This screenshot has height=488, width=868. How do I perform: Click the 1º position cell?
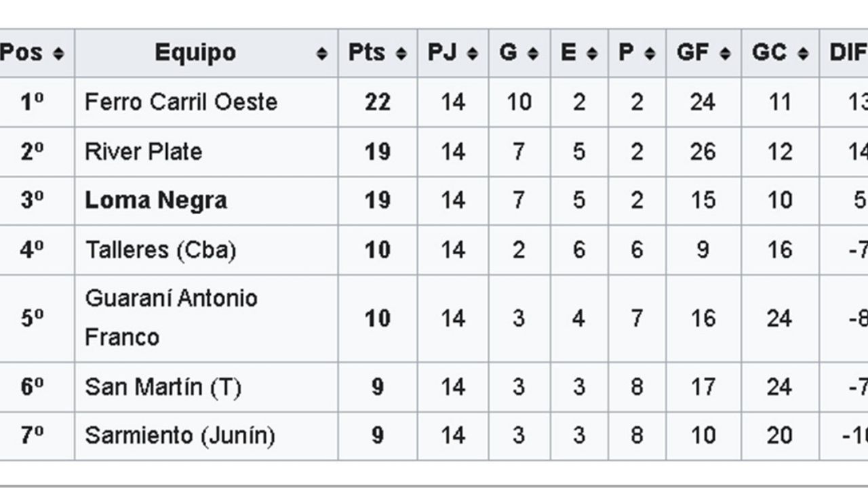coord(32,102)
